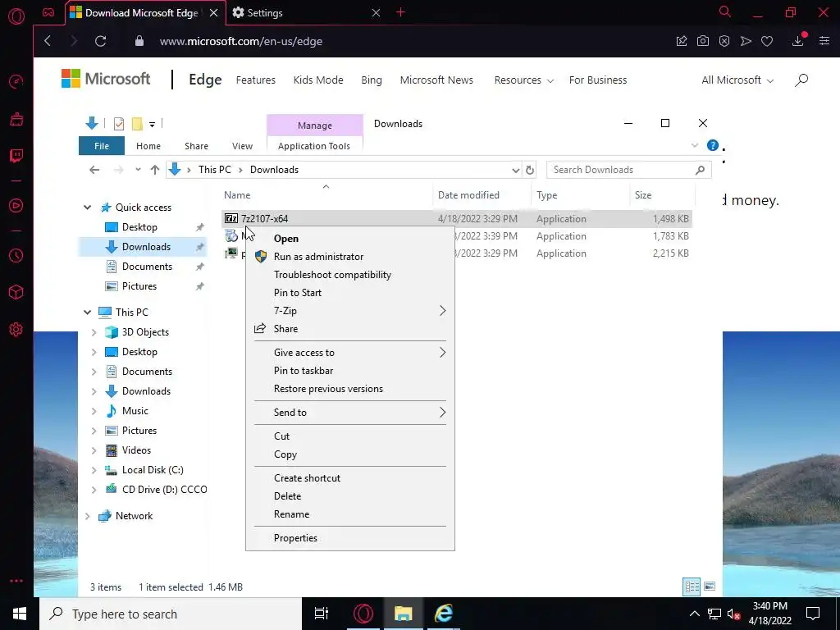Collapse This PC tree node
Image resolution: width=840 pixels, height=630 pixels.
(x=87, y=313)
